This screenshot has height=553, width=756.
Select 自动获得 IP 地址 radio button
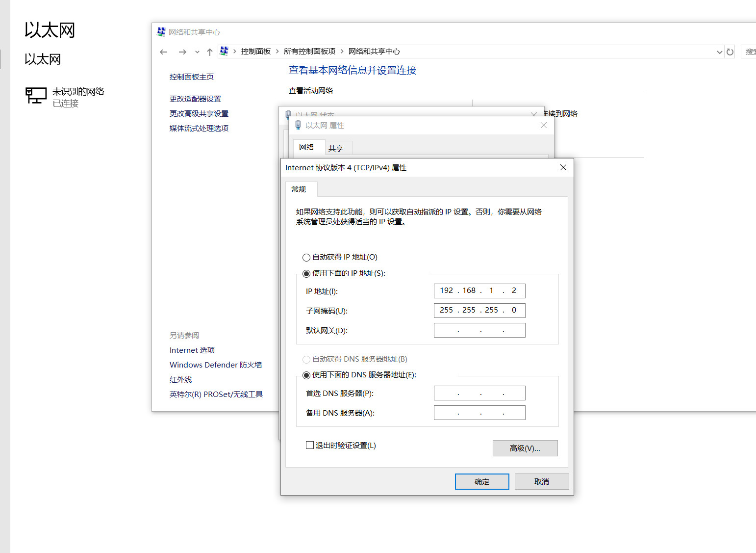306,258
